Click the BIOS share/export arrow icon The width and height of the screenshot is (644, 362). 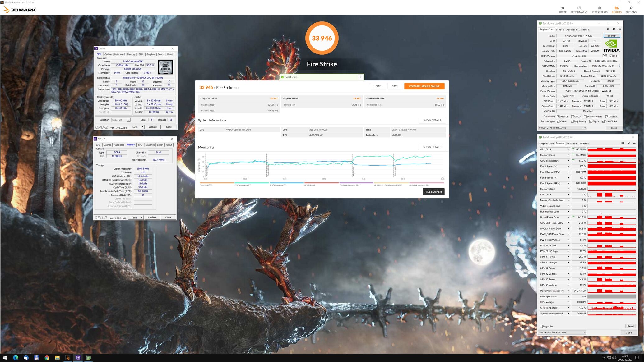coord(605,56)
